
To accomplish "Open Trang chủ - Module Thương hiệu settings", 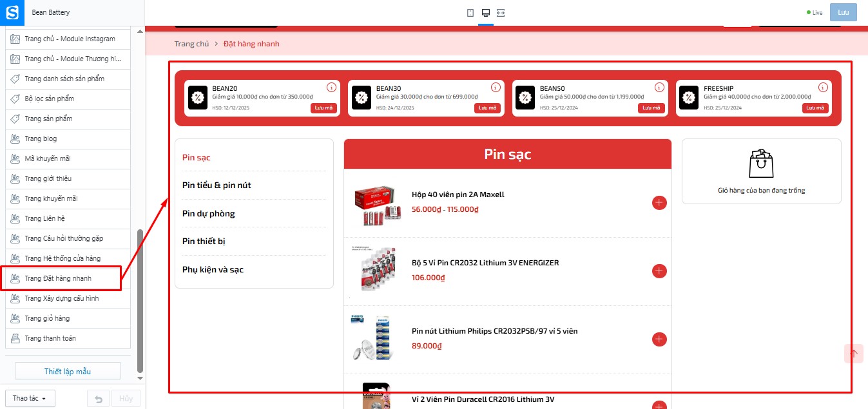I will (x=68, y=59).
